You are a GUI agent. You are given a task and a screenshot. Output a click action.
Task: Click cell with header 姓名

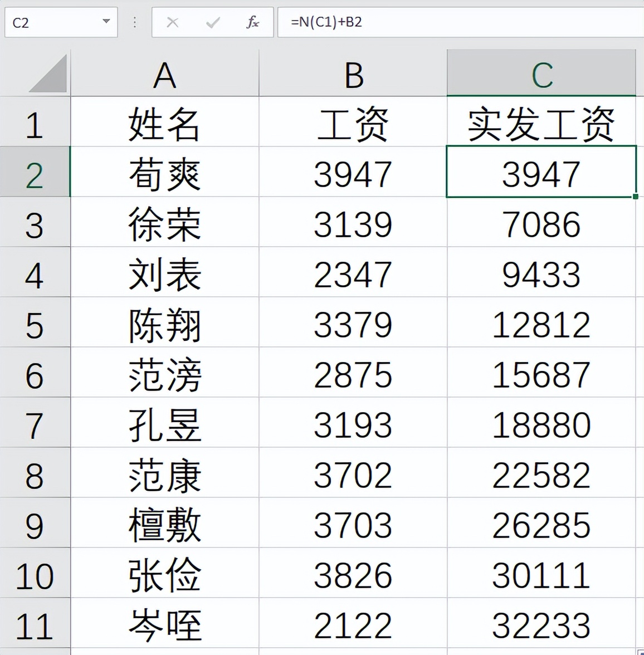point(165,121)
